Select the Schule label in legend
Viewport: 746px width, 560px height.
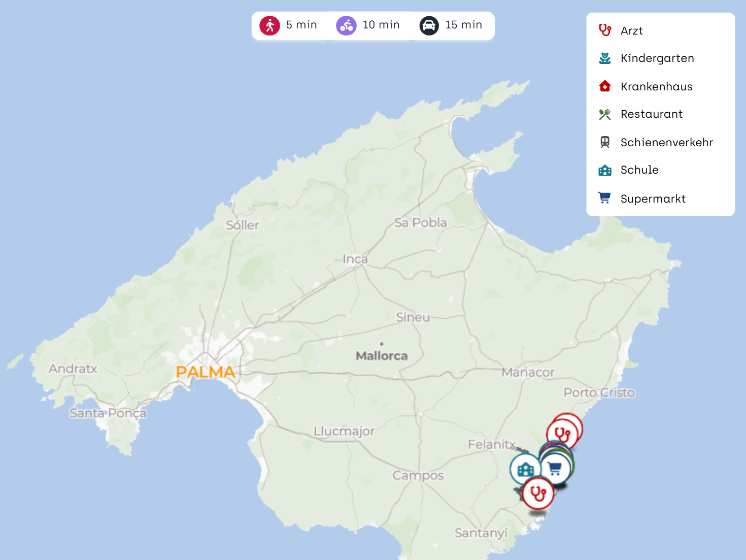[x=639, y=170]
